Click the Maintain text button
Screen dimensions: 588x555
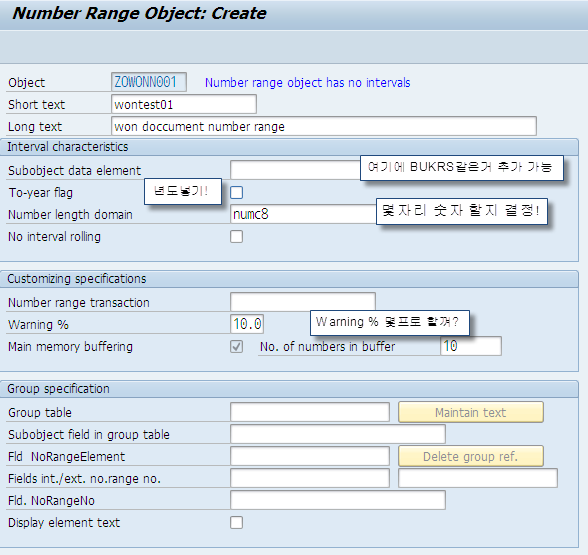pos(471,412)
